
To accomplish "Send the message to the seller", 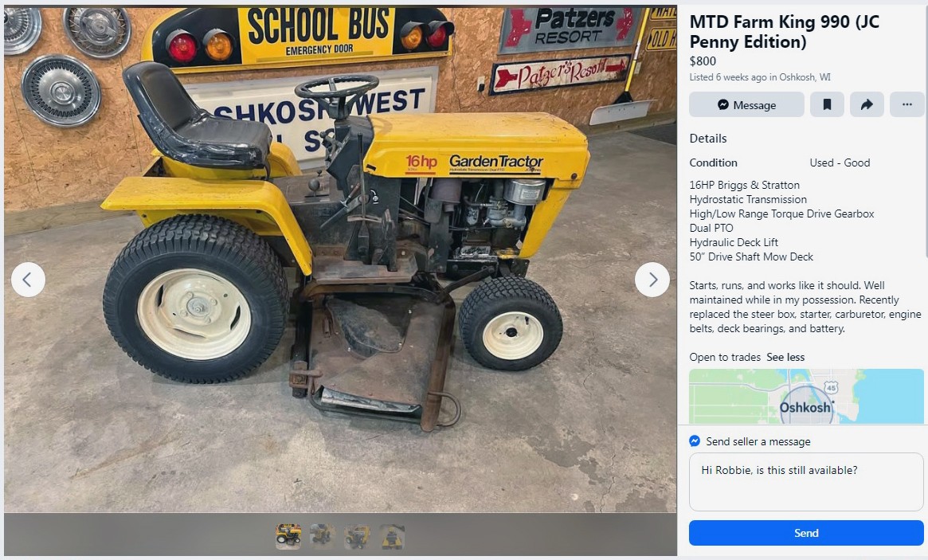I will coord(806,533).
